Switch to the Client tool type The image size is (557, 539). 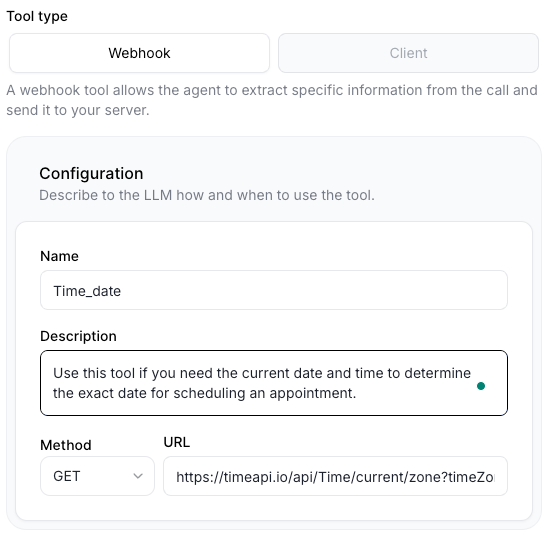pos(408,53)
